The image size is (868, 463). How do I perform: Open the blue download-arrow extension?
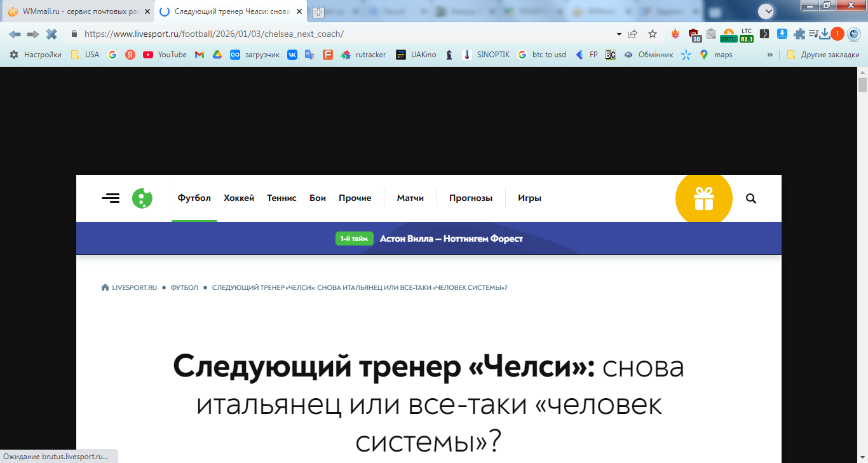(783, 34)
